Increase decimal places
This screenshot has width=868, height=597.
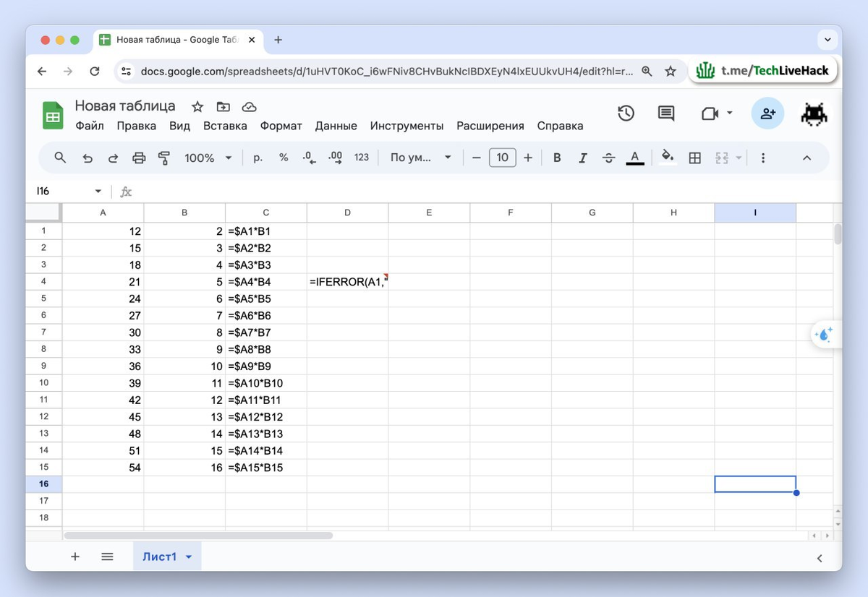point(335,158)
